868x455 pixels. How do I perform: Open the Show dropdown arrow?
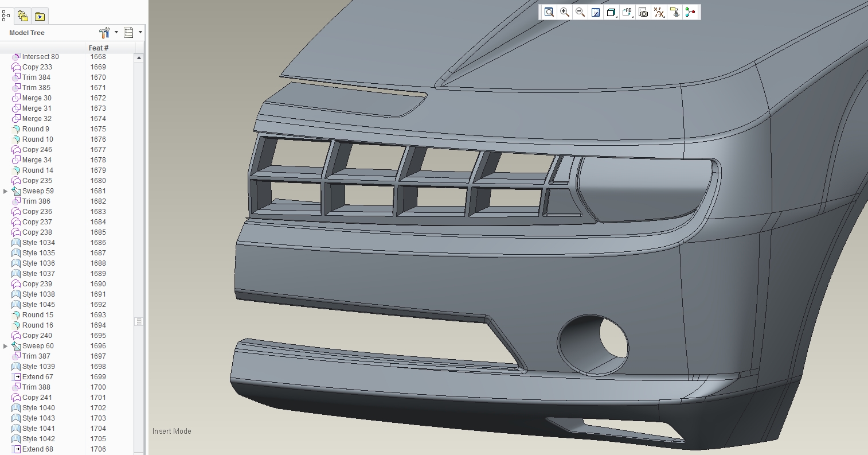140,33
